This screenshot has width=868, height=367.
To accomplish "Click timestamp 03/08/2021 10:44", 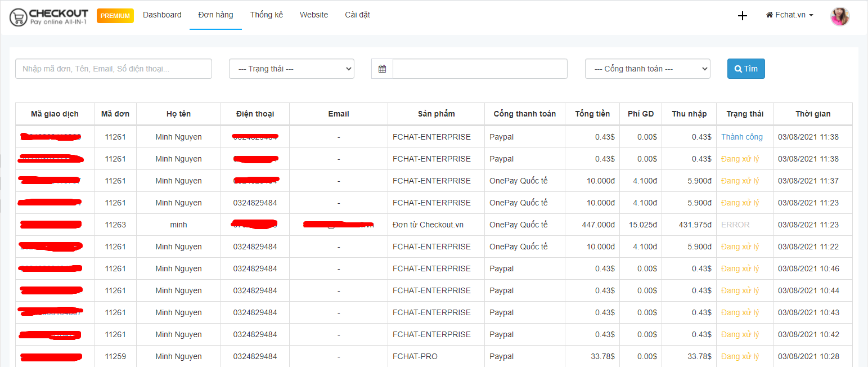I will [808, 290].
